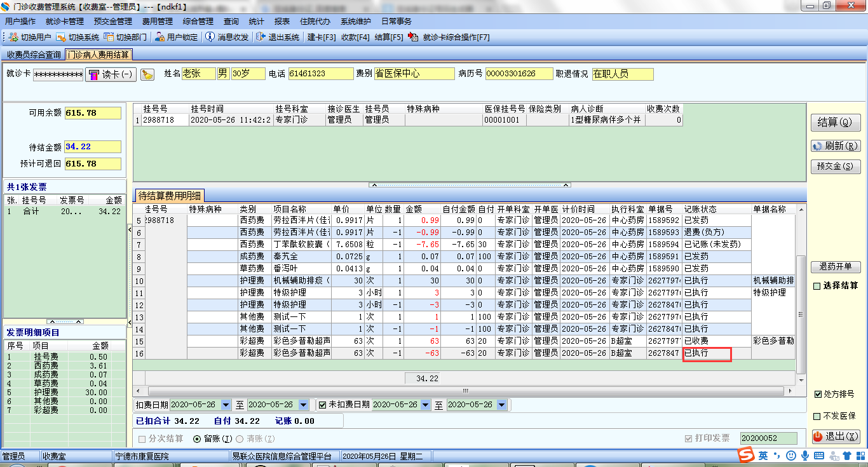Click the invoice number field 20200052
This screenshot has width=868, height=467.
point(768,438)
